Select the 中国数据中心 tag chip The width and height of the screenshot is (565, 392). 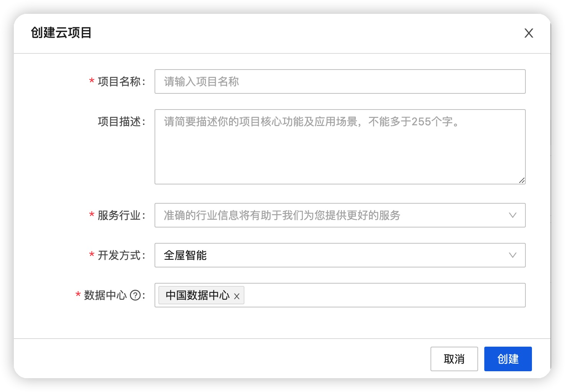click(197, 295)
